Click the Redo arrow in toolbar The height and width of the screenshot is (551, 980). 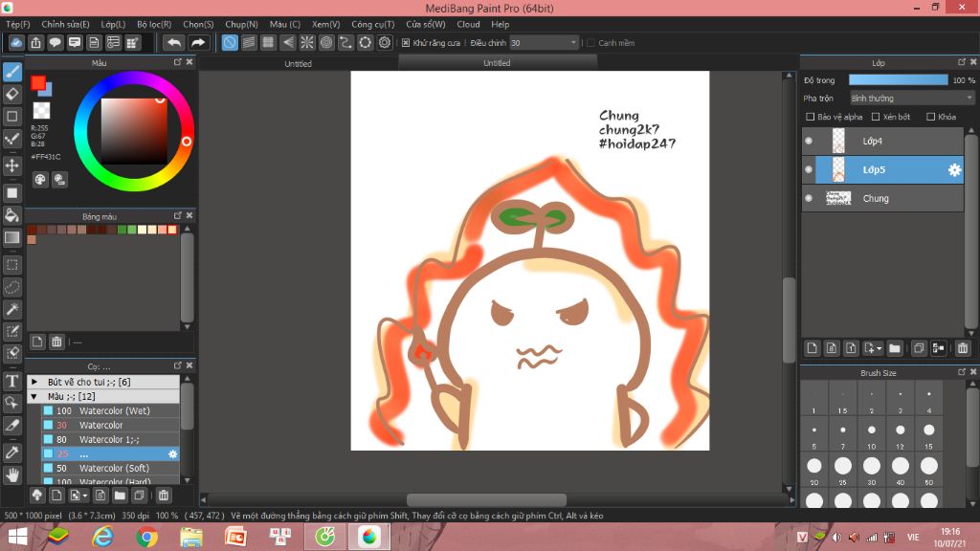(198, 42)
